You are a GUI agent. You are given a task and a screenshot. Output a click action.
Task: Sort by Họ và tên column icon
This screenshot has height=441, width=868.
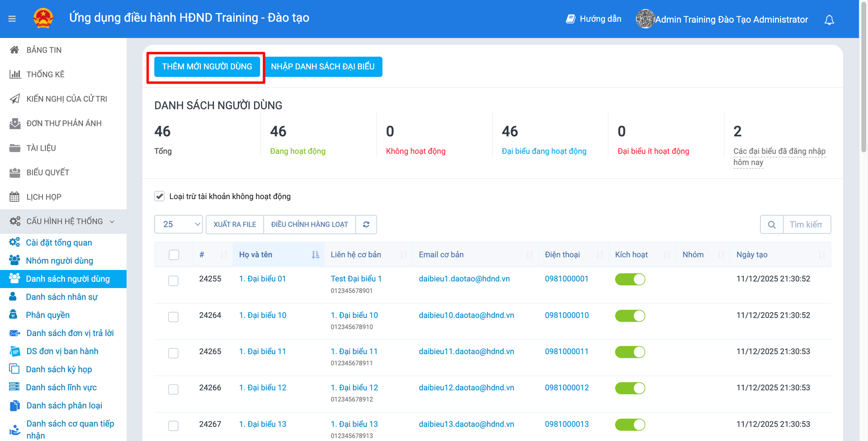pos(315,255)
